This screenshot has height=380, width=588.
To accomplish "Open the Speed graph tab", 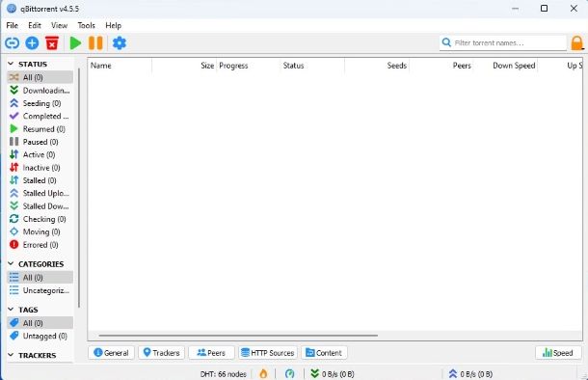I will click(558, 353).
